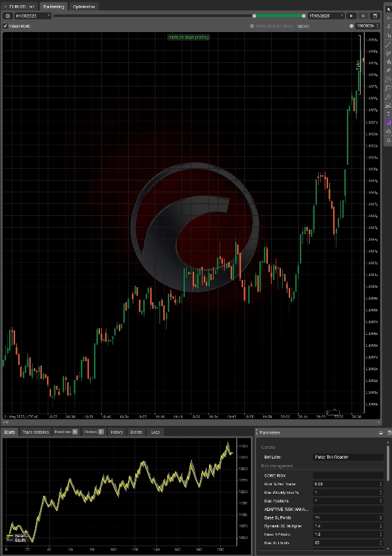The image size is (392, 556).
Task: Adjust Max SL Points stepper
Action: 381,543
